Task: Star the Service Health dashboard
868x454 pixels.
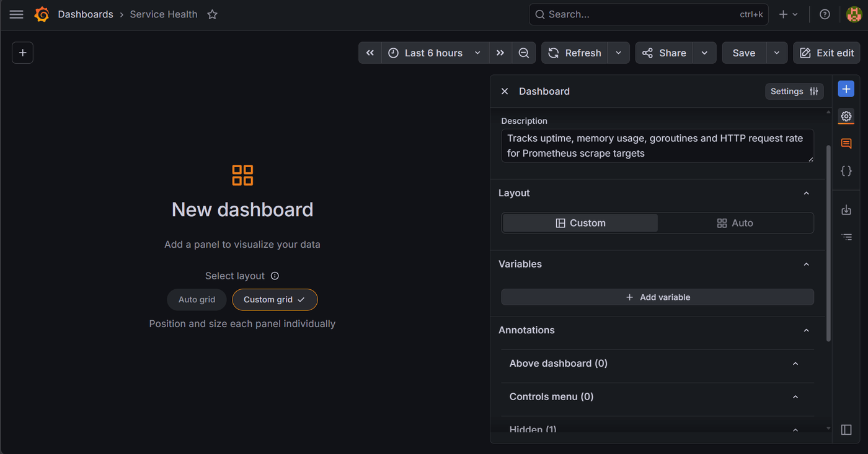Action: [x=212, y=14]
